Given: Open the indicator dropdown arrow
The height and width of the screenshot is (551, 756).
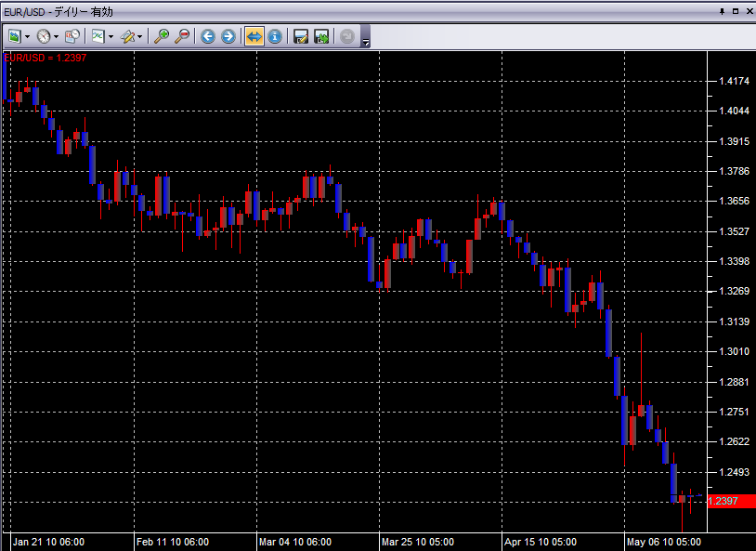Looking at the screenshot, I should click(x=111, y=37).
